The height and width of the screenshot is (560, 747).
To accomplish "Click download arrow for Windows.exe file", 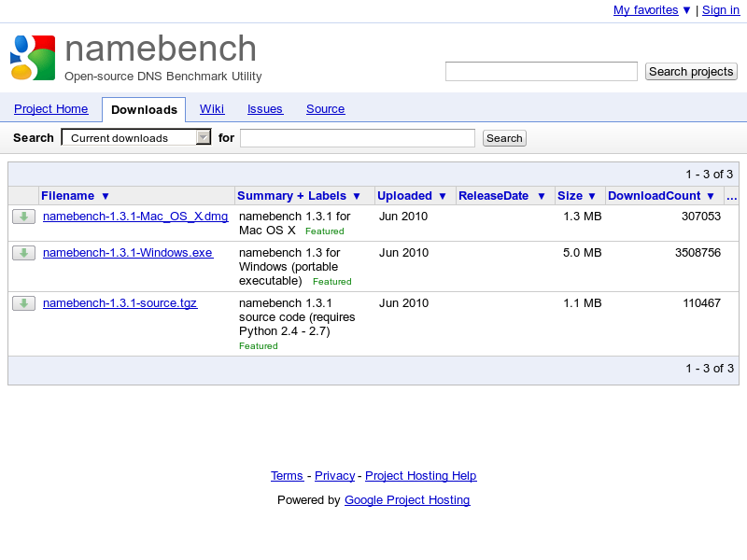I will click(x=24, y=253).
